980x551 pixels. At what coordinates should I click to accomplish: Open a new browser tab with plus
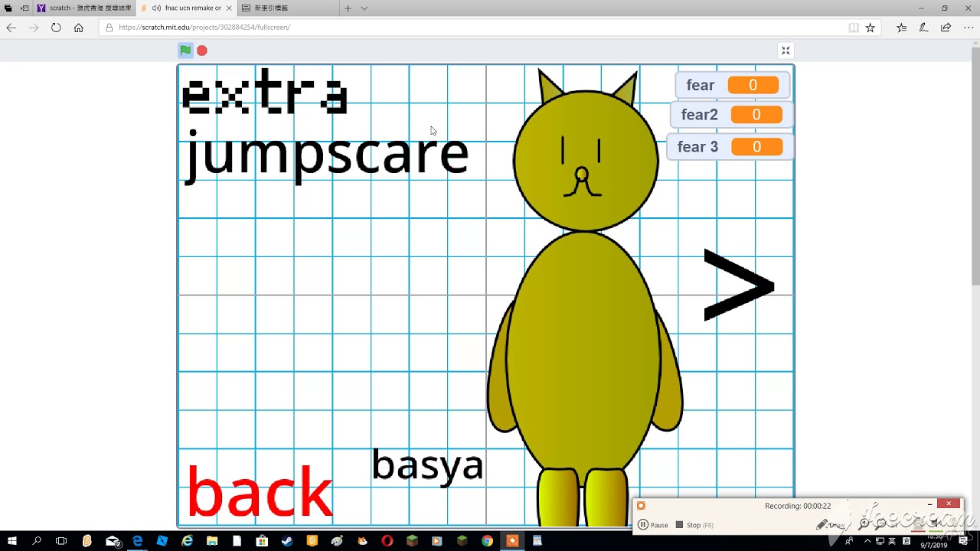(348, 8)
